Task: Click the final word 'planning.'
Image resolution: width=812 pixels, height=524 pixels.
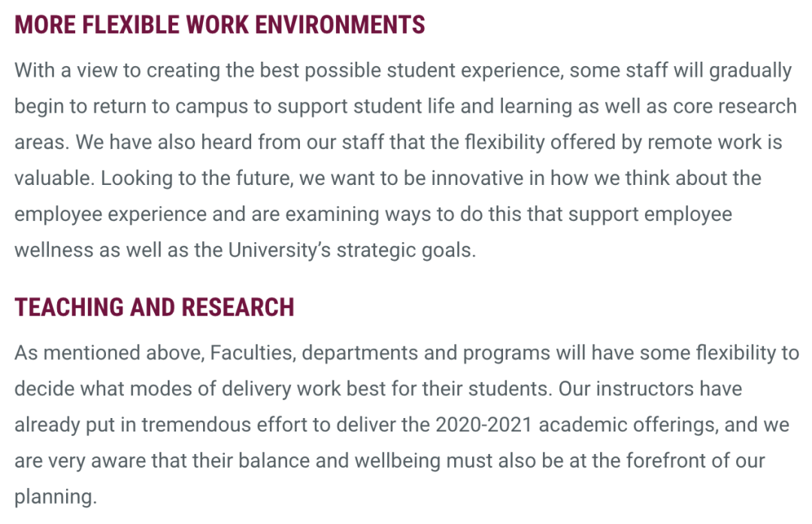Action: click(56, 497)
